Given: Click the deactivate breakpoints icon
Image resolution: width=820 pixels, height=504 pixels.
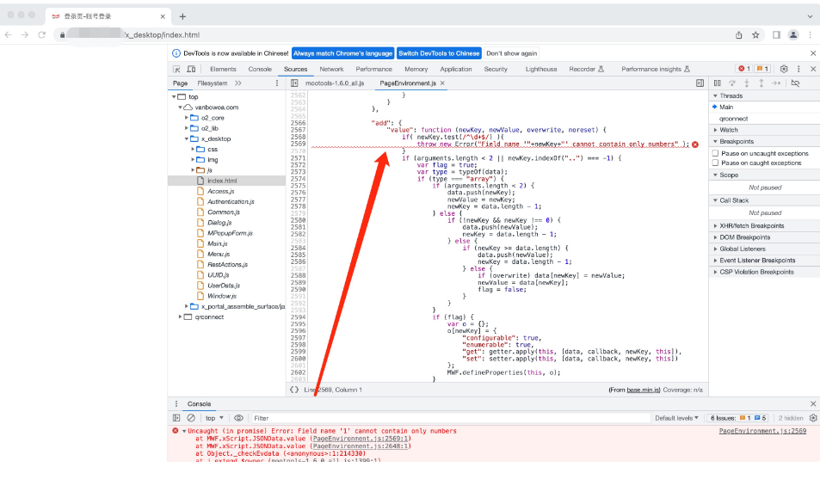Looking at the screenshot, I should 795,83.
